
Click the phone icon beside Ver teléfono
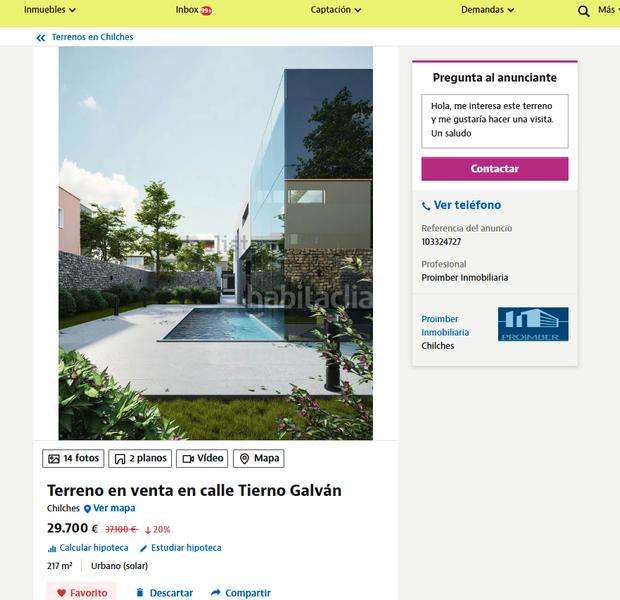426,206
